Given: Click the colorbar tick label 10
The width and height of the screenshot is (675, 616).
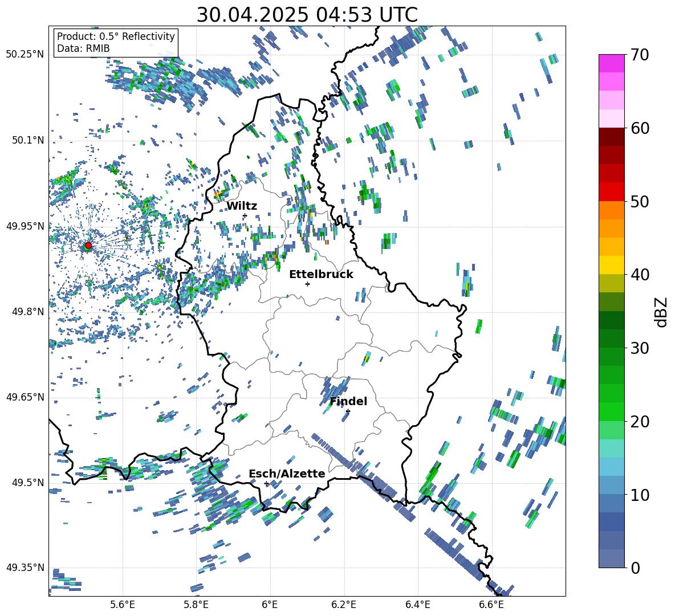Looking at the screenshot, I should (639, 495).
